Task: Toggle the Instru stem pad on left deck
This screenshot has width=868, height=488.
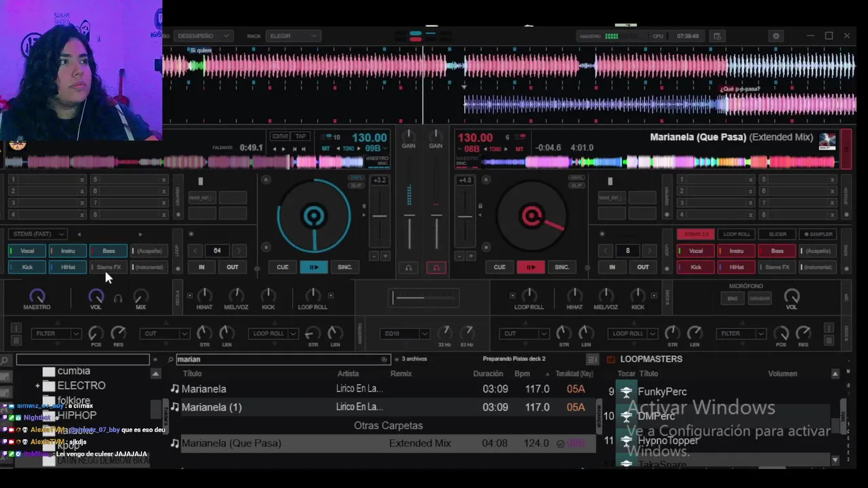Action: coord(68,251)
